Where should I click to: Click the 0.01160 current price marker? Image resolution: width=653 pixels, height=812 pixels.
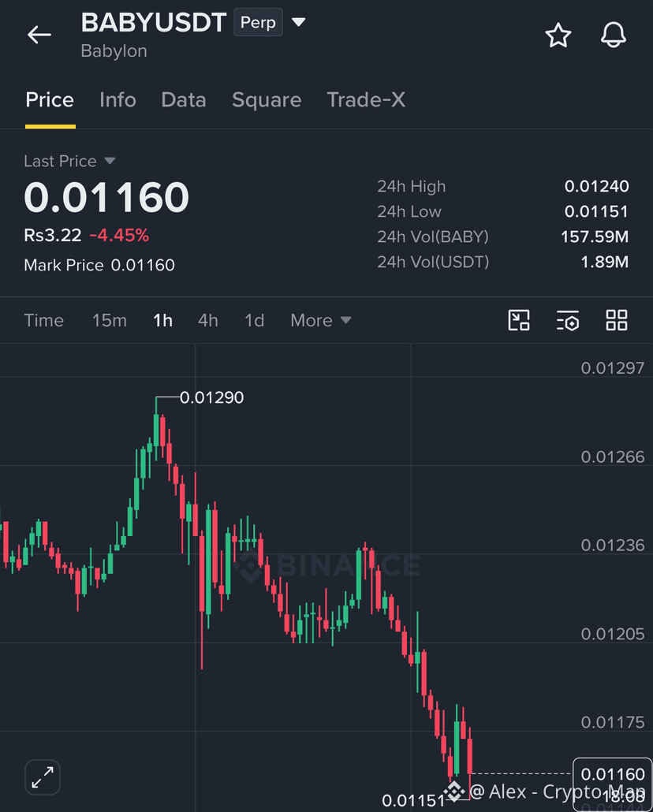point(613,774)
